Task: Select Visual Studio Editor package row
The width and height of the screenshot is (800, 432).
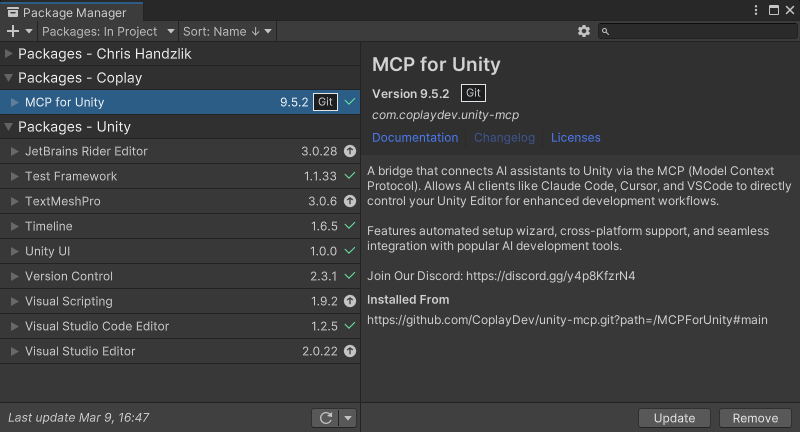Action: pos(180,351)
